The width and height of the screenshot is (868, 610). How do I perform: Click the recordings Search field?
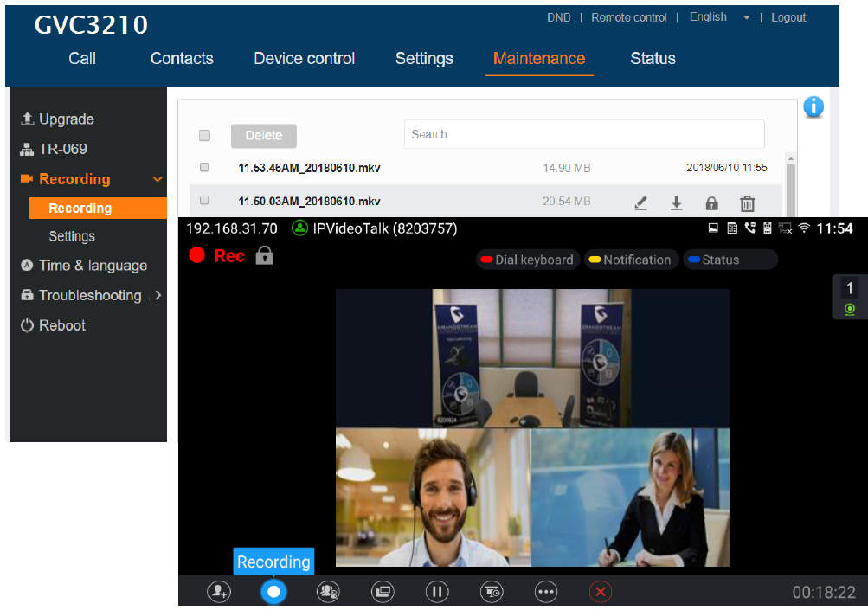[x=584, y=134]
